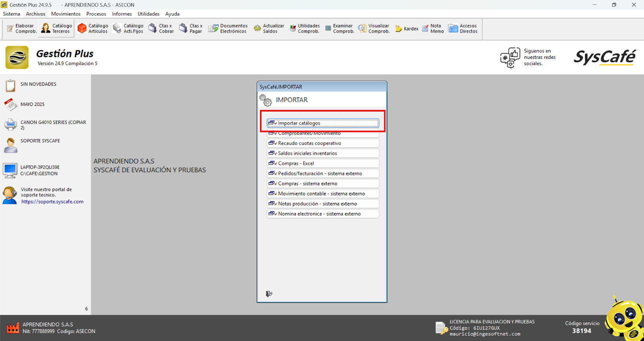
Task: Select Saldos iniciales inventarios import option
Action: (323, 153)
